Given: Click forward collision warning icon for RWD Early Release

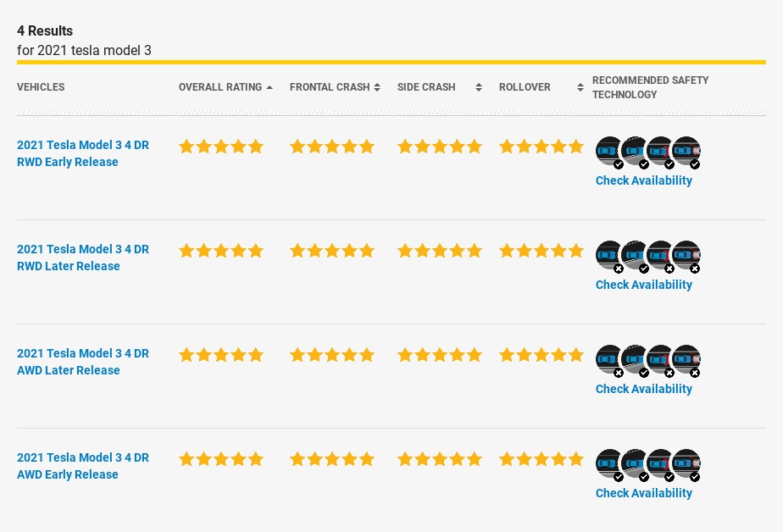Looking at the screenshot, I should tap(608, 151).
